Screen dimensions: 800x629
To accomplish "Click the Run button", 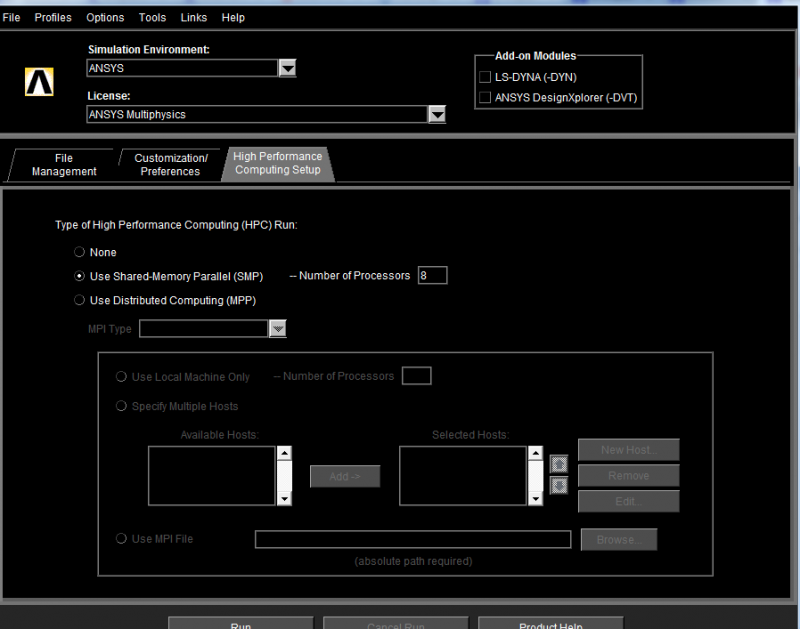I will click(241, 623).
